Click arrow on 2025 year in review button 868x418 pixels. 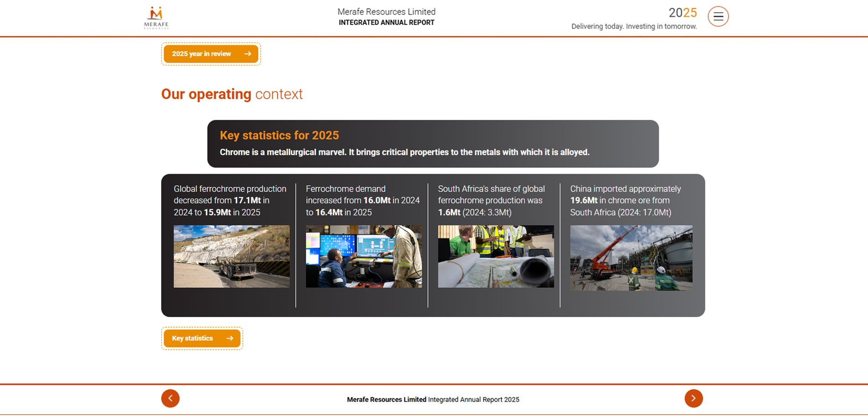(x=248, y=54)
